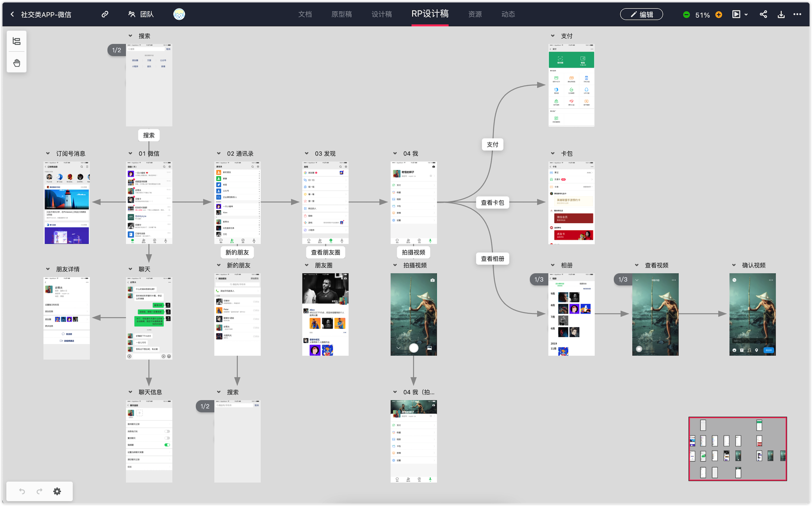Click the 拍摄视频 flow label
This screenshot has height=506, width=812.
(413, 252)
